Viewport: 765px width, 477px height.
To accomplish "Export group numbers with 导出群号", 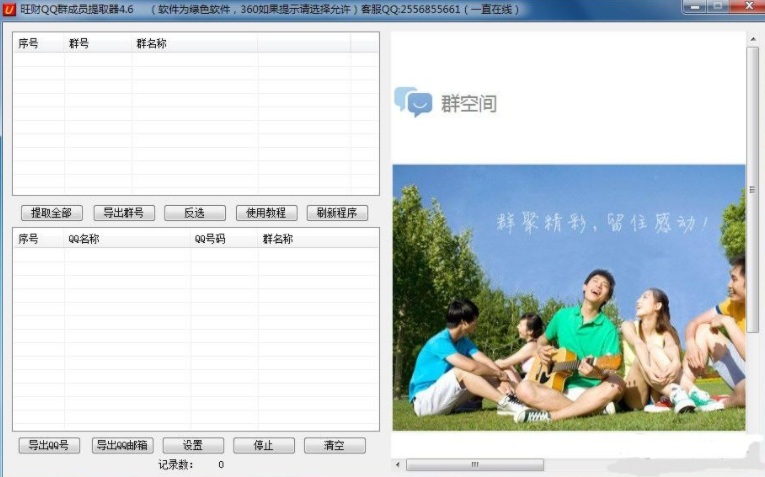I will [124, 213].
